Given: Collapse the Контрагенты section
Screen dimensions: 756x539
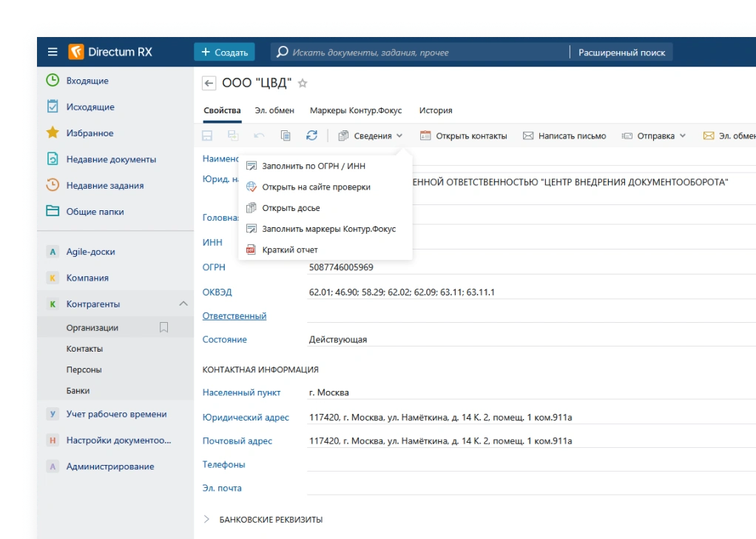Looking at the screenshot, I should 183,304.
